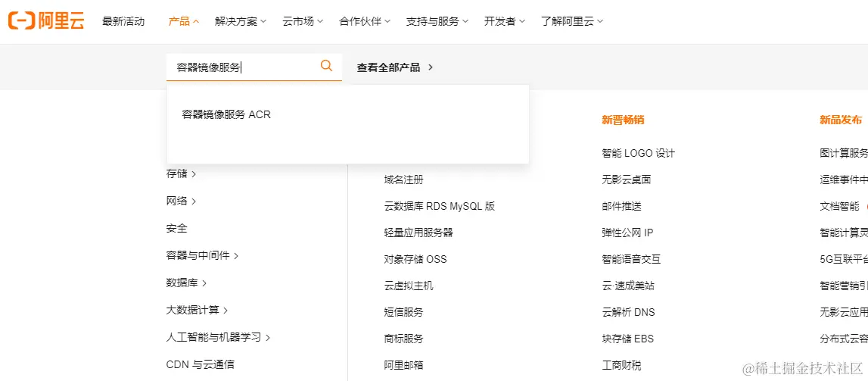The height and width of the screenshot is (381, 868).
Task: Expand the 网络 category
Action: click(181, 201)
